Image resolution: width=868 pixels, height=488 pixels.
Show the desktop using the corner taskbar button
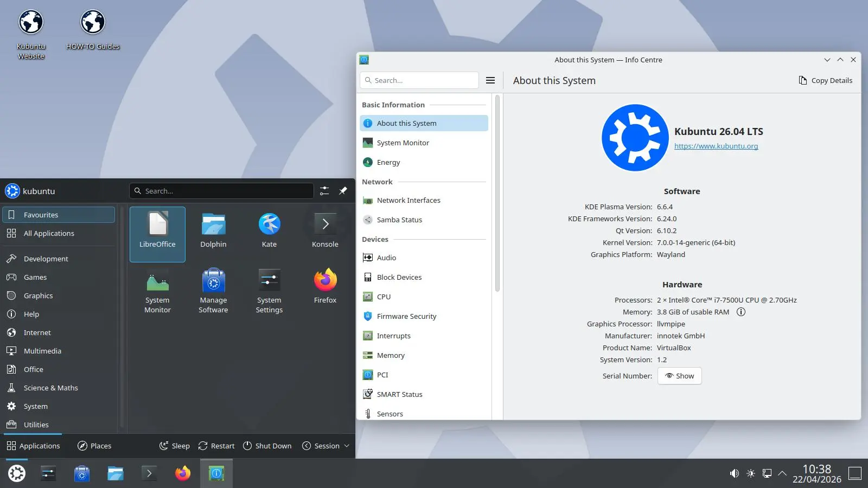point(855,473)
